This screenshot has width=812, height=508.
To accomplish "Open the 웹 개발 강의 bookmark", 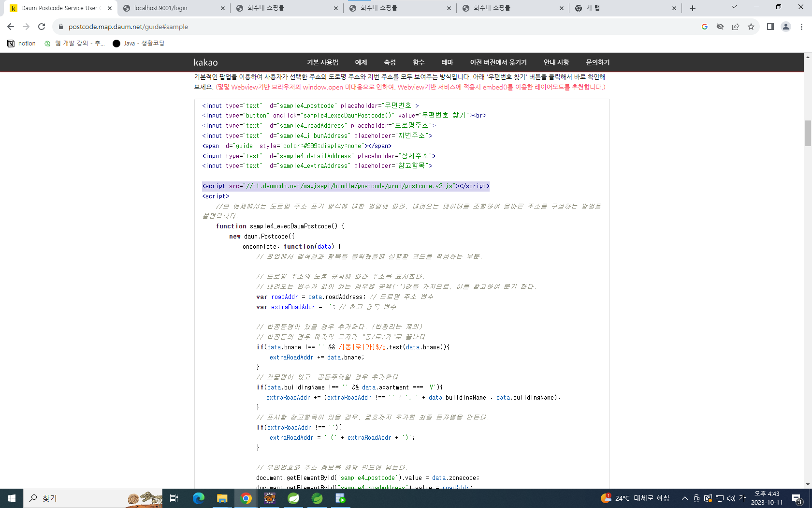I will (75, 44).
